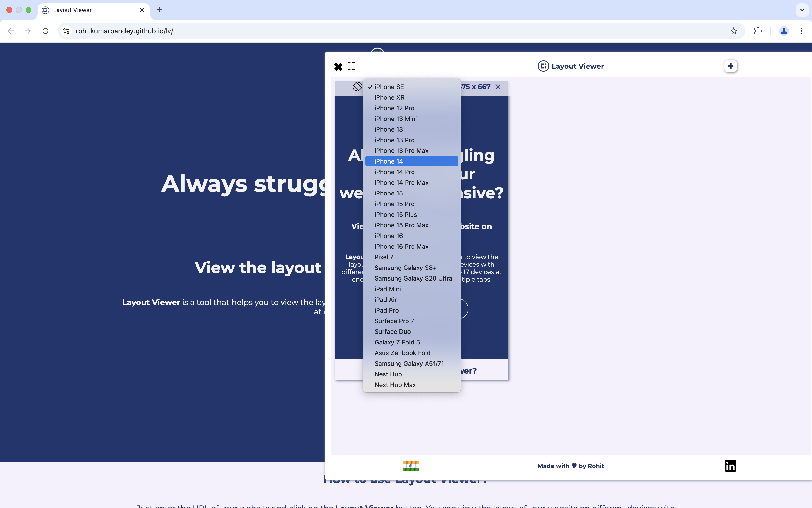Pick iPad Pro from the dropdown
The height and width of the screenshot is (508, 812).
(x=412, y=310)
